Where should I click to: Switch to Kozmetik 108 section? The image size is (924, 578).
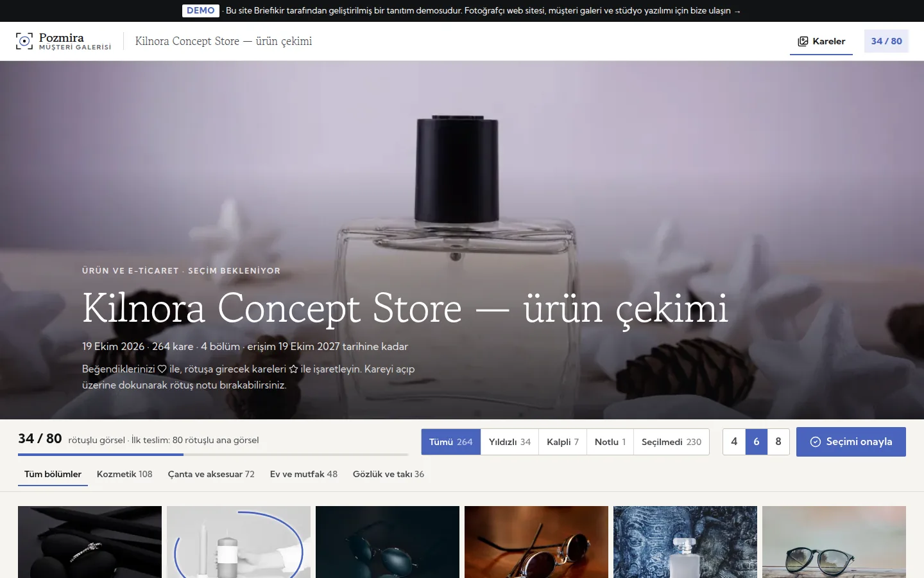(124, 474)
